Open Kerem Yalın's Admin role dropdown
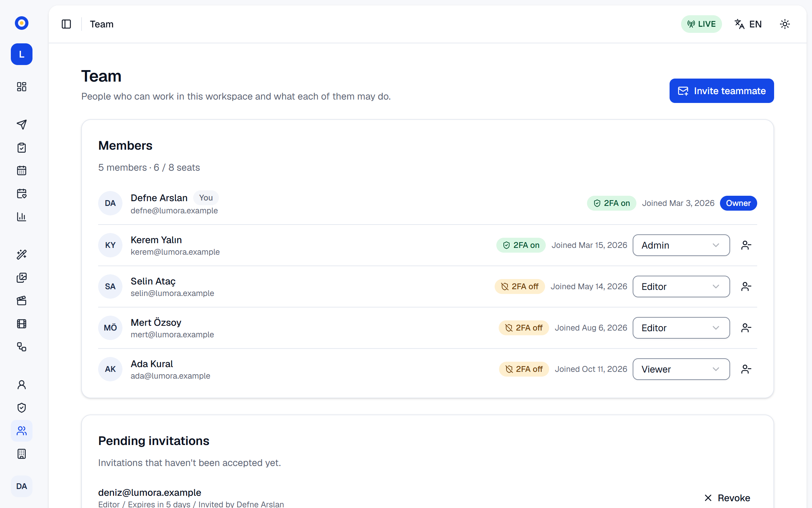 (681, 245)
